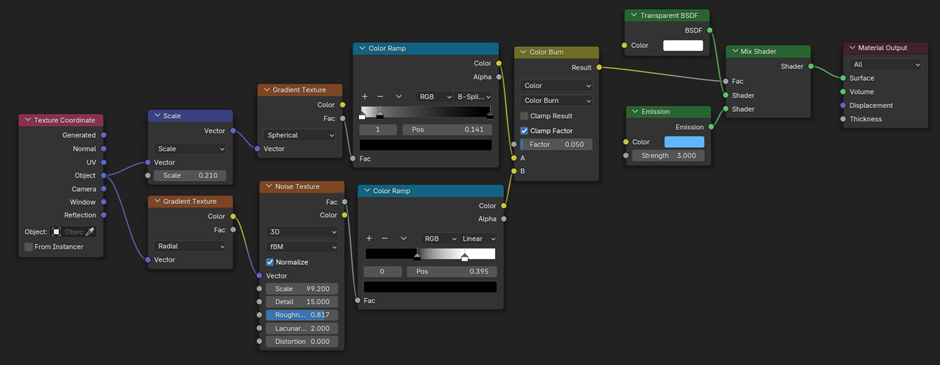Image resolution: width=940 pixels, height=365 pixels.
Task: Open the blue Emission color swatch
Action: pyautogui.click(x=684, y=142)
